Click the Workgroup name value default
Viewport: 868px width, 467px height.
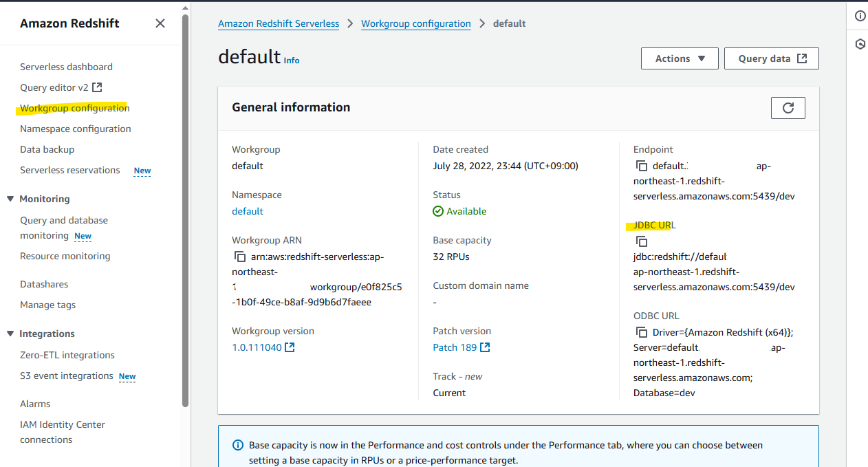[x=248, y=166]
